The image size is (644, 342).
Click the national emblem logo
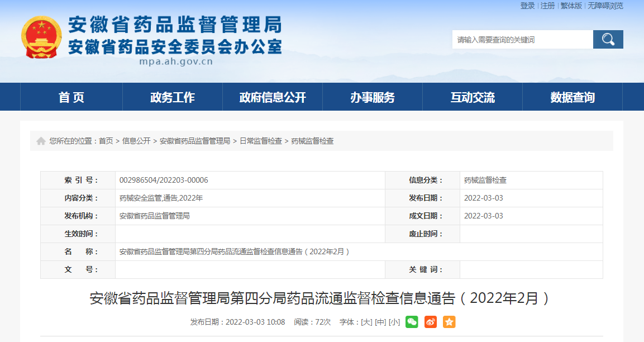[x=41, y=37]
